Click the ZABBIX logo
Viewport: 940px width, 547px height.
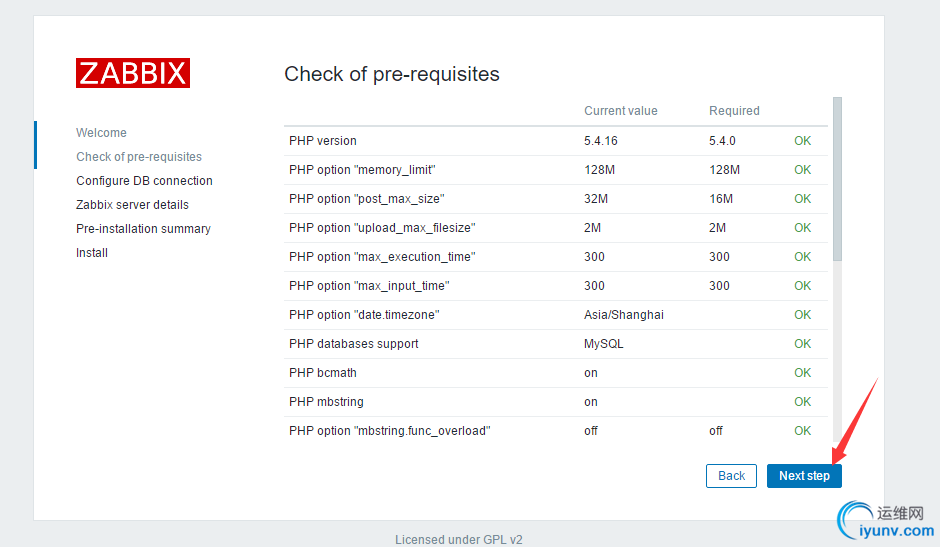point(133,73)
